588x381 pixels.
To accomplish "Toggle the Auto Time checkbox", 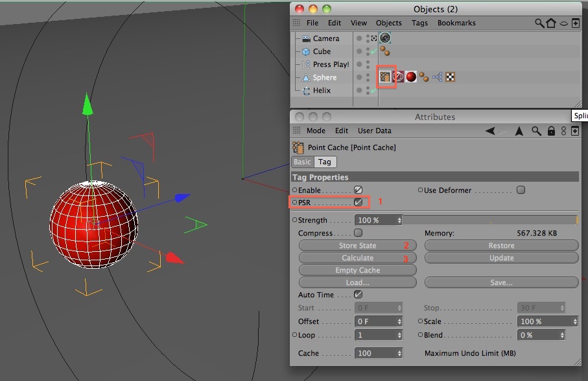I will (358, 295).
